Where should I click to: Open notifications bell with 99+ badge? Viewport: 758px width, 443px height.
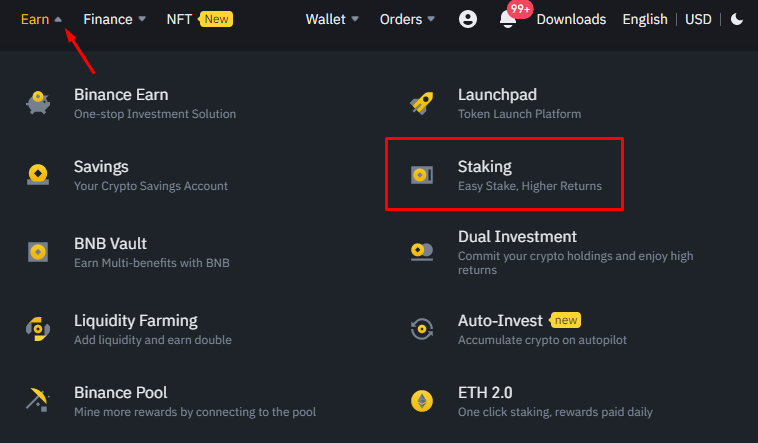(508, 20)
